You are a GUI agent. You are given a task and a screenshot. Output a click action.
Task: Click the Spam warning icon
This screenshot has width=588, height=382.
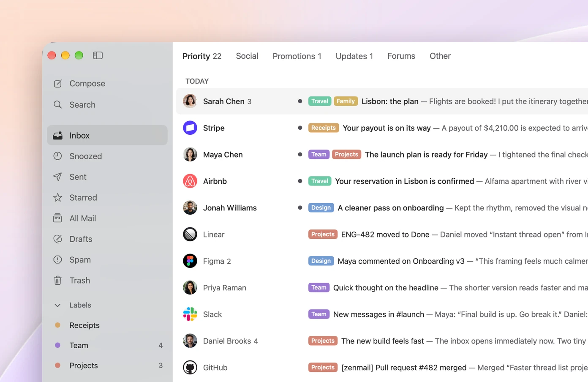pyautogui.click(x=58, y=260)
